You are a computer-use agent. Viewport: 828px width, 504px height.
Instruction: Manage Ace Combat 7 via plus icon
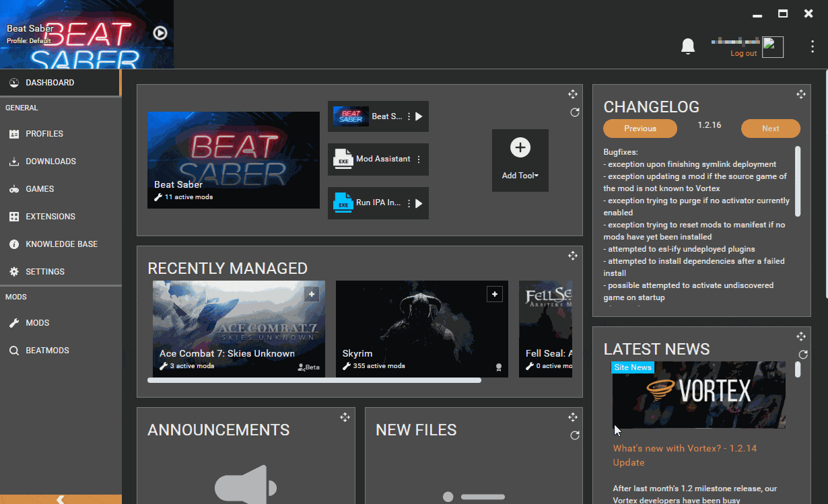(311, 294)
